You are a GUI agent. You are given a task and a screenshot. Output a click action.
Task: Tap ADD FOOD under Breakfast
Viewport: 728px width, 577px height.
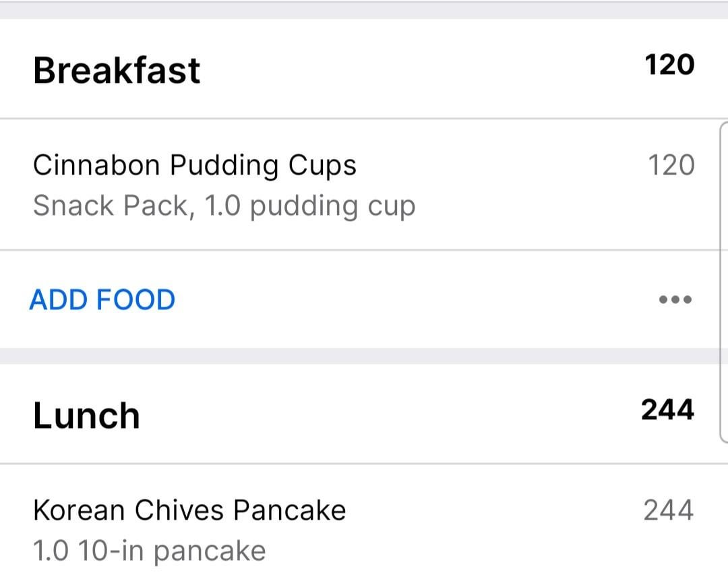102,300
